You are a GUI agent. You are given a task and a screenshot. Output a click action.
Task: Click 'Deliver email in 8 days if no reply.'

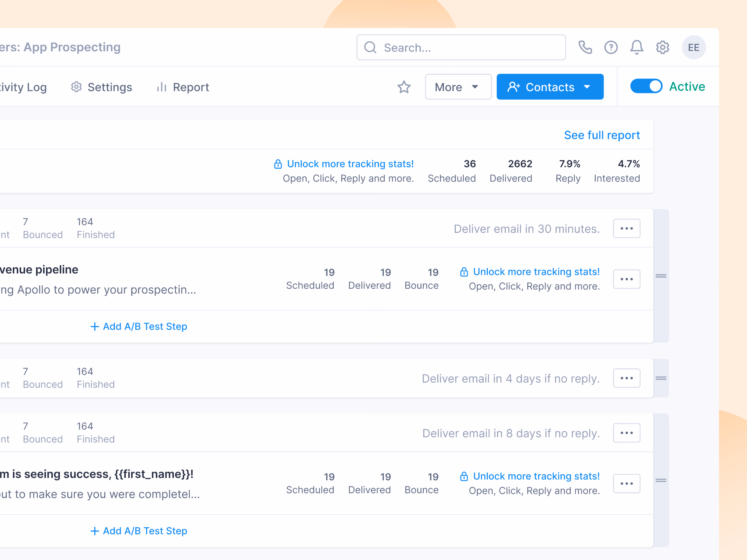click(x=511, y=434)
